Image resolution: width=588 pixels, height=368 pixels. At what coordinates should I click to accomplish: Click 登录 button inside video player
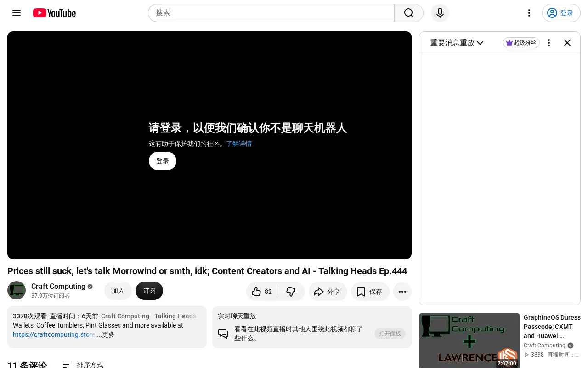pos(163,161)
